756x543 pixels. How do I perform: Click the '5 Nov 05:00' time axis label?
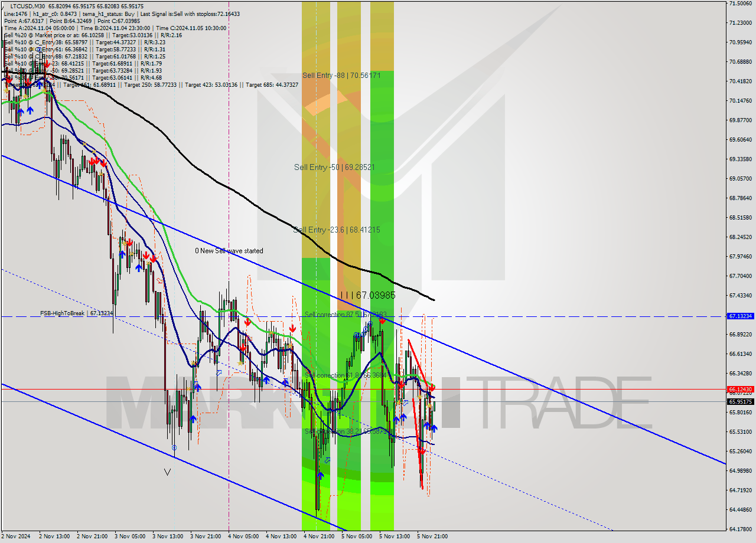(357, 537)
